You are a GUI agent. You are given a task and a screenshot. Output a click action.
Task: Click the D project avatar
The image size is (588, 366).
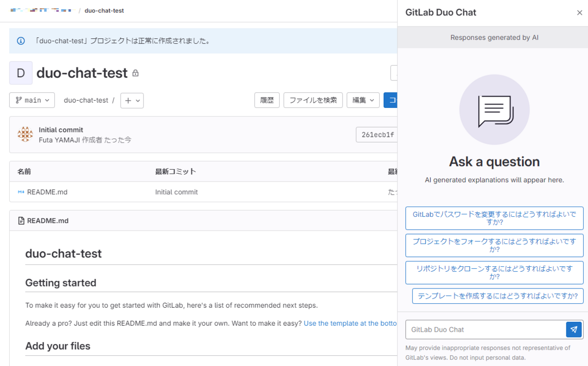[x=21, y=73]
